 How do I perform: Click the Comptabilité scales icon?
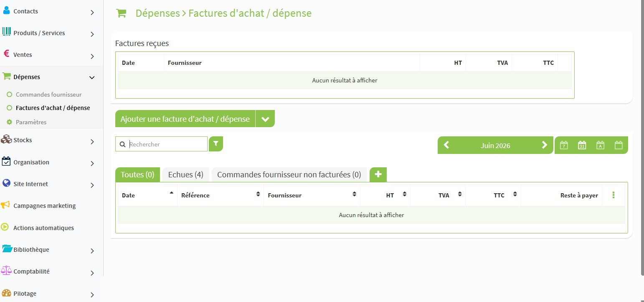click(6, 270)
